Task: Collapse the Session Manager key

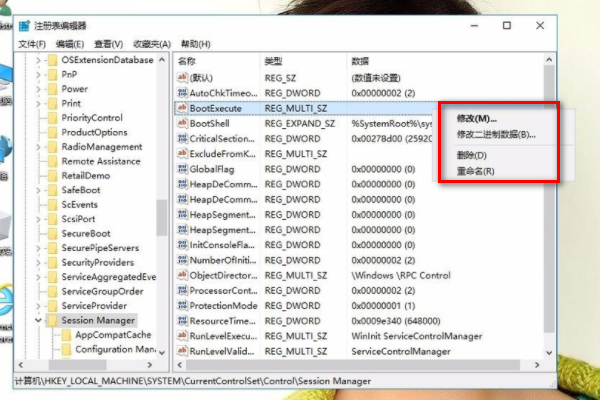Action: tap(38, 320)
